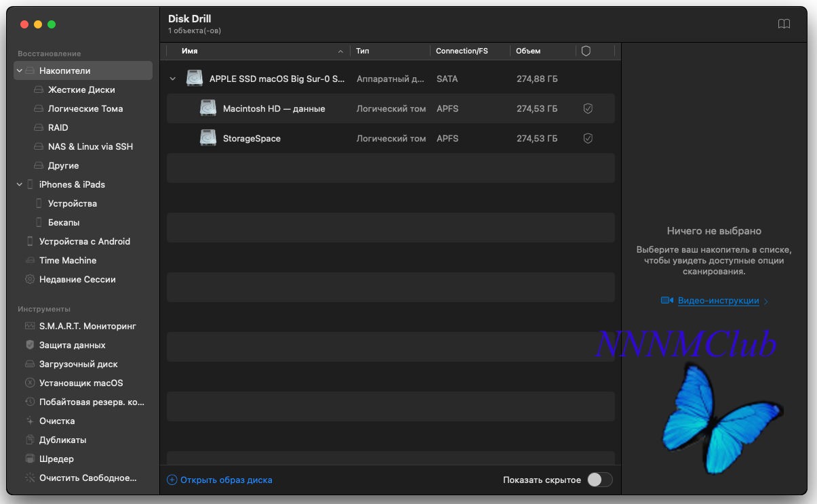
Task: Click the NAS & Linux via SSH icon
Action: point(39,146)
